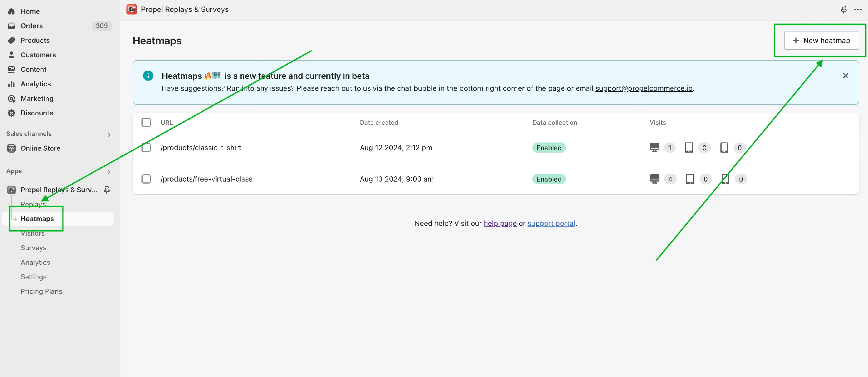Click the Date created column header
This screenshot has width=868, height=377.
379,122
